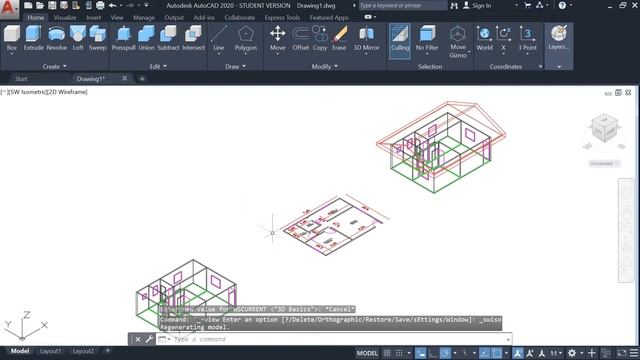Choose the Intersect tool
This screenshot has width=640, height=360.
[x=193, y=39]
